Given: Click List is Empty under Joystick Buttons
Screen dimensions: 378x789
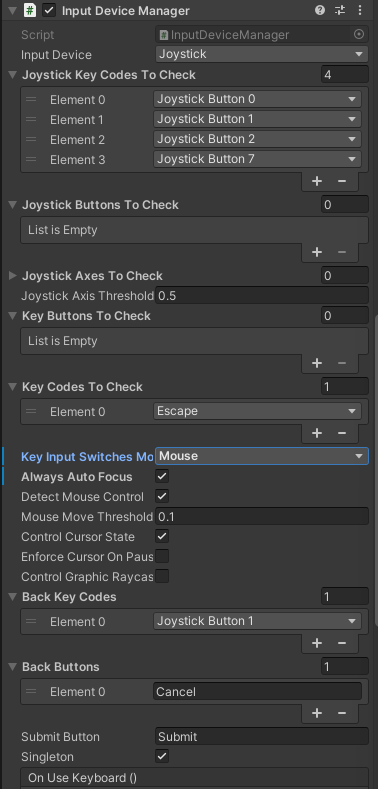Looking at the screenshot, I should pos(62,230).
